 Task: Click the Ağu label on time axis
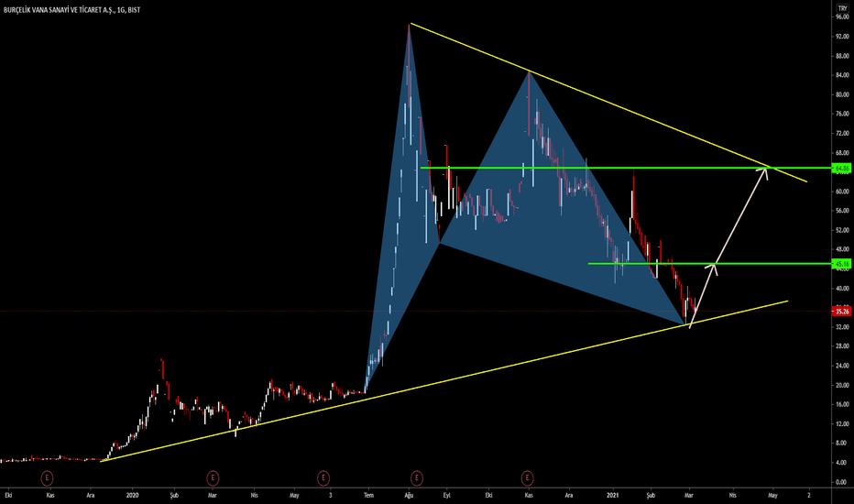tap(409, 495)
